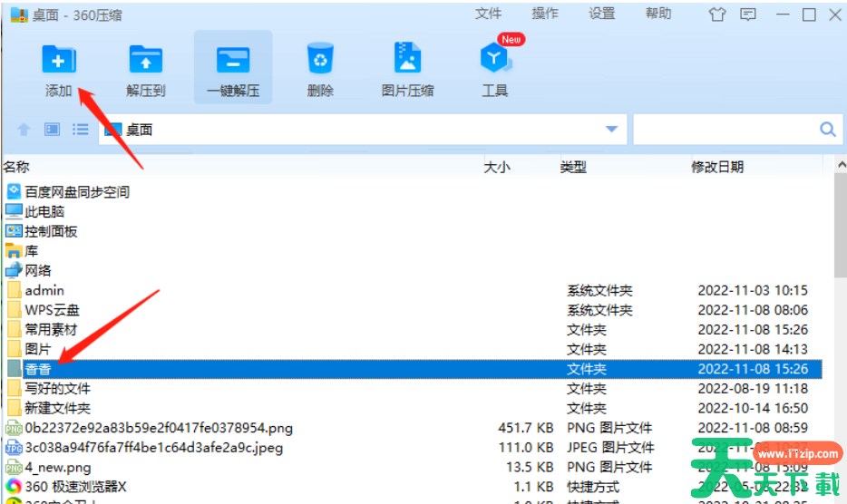Viewport: 847px width, 504px height.
Task: Click the skin shirt icon in title bar
Action: (718, 15)
